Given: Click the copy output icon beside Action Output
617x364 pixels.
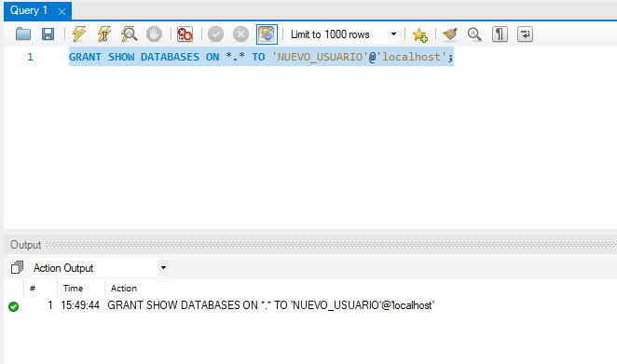Looking at the screenshot, I should coord(17,268).
